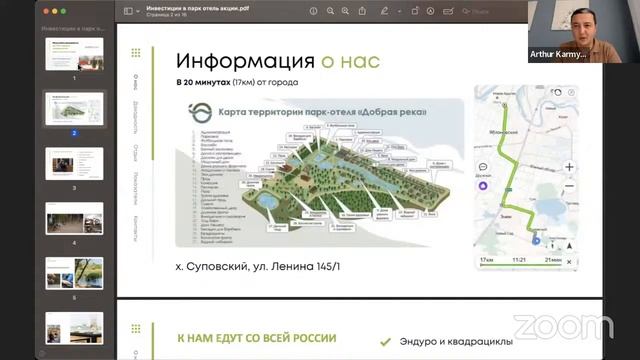Close the Preview window with red button
The height and width of the screenshot is (360, 640).
pyautogui.click(x=46, y=11)
